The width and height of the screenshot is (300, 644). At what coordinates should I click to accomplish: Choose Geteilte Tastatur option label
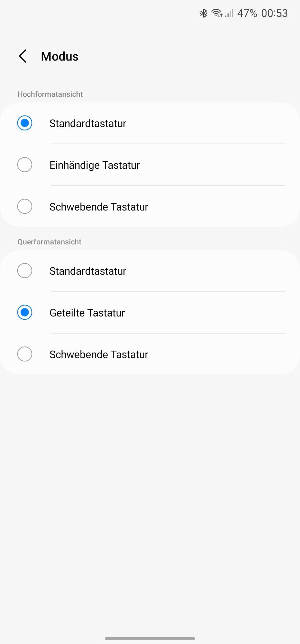coord(87,313)
